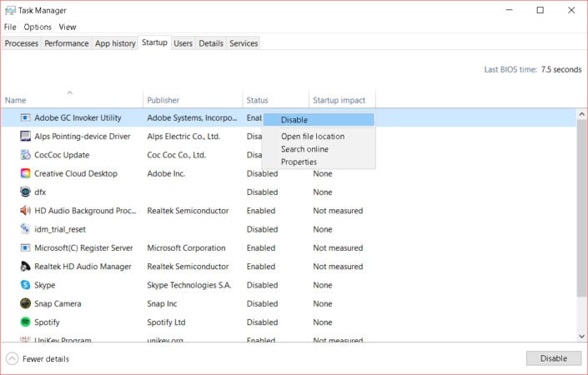Viewport: 588px width, 375px height.
Task: Click the Microsoft(C) Register Server icon
Action: 25,247
